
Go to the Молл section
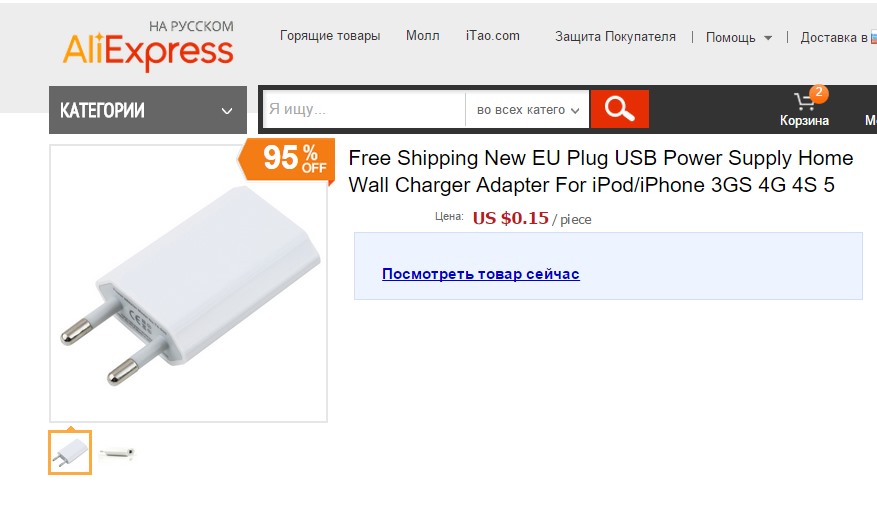point(422,36)
